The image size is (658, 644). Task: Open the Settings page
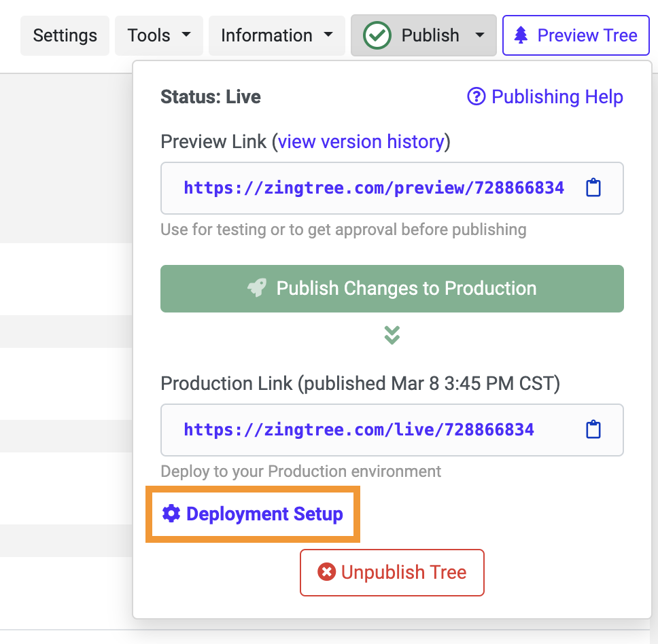[x=65, y=35]
